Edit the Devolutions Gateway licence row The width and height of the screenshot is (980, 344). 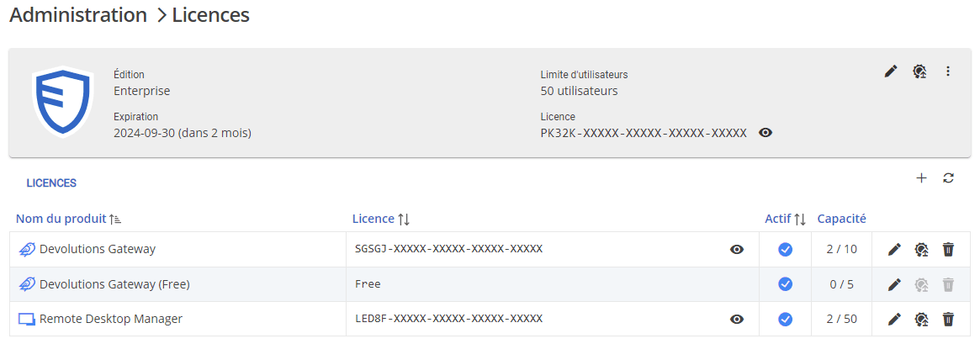[894, 249]
